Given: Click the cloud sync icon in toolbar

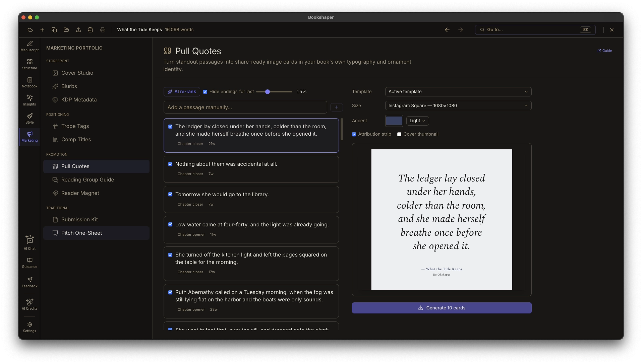Looking at the screenshot, I should point(30,30).
